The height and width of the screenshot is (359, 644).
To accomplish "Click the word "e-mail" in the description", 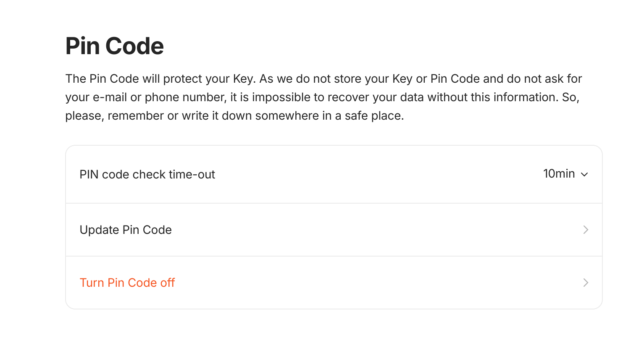I will (110, 97).
